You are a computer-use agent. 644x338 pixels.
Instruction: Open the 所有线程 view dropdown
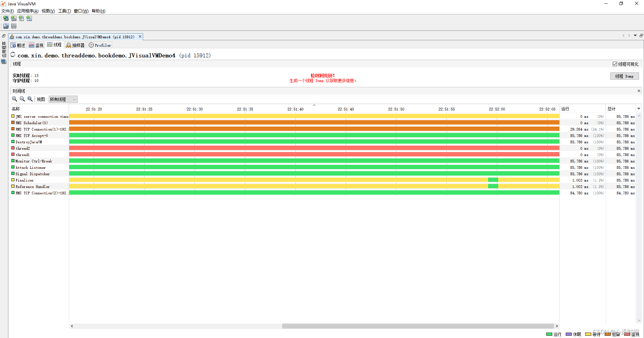coord(63,99)
